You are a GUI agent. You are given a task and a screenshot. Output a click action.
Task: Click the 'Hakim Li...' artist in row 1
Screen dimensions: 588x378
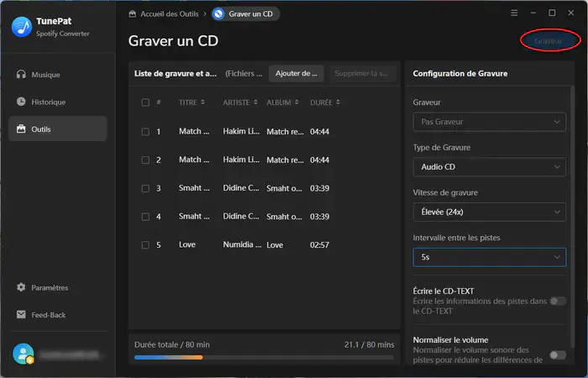241,131
